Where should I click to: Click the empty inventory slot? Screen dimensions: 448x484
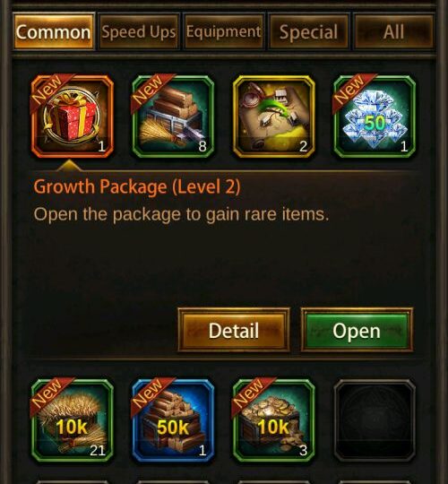[x=375, y=420]
